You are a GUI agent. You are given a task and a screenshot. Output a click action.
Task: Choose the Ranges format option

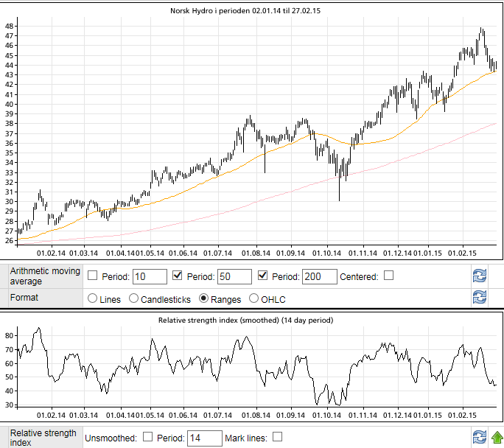[x=204, y=299]
